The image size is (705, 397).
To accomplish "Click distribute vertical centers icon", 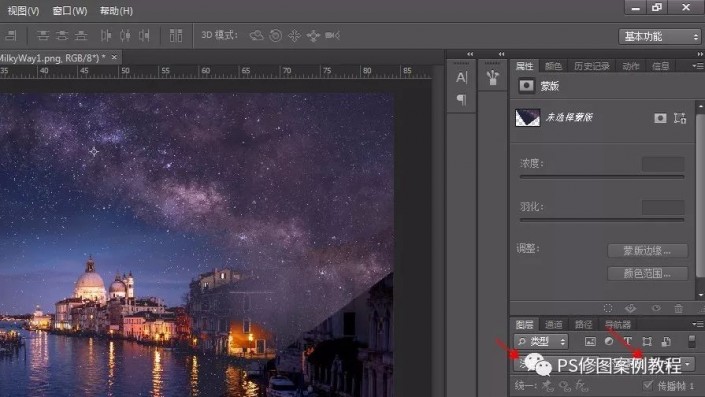I will [x=62, y=35].
